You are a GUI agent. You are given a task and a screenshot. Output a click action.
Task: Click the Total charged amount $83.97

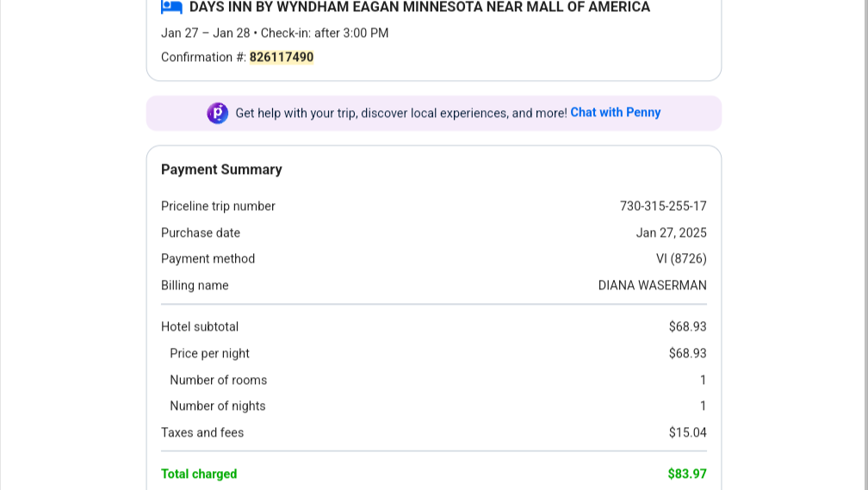pyautogui.click(x=687, y=474)
